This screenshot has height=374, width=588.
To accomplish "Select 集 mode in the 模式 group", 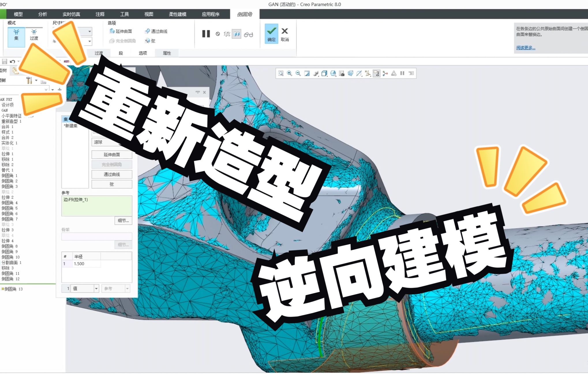I will pyautogui.click(x=16, y=35).
